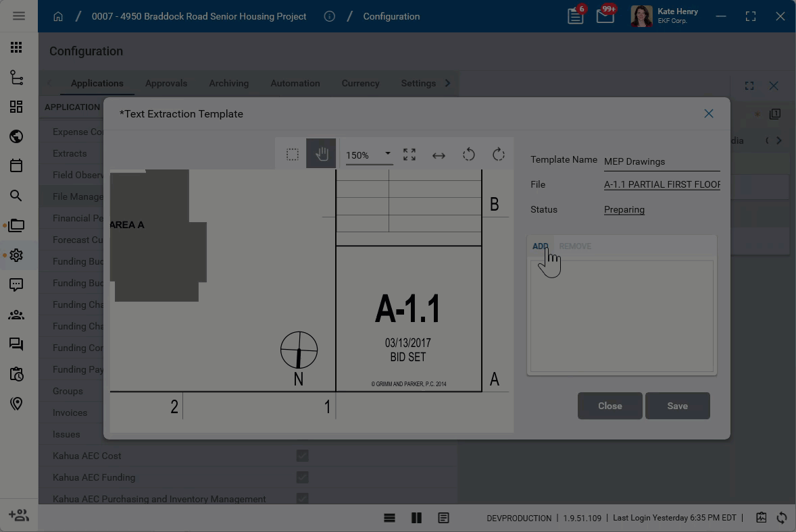Open the mail messages icon
Viewport: 796px width, 532px height.
[605, 16]
